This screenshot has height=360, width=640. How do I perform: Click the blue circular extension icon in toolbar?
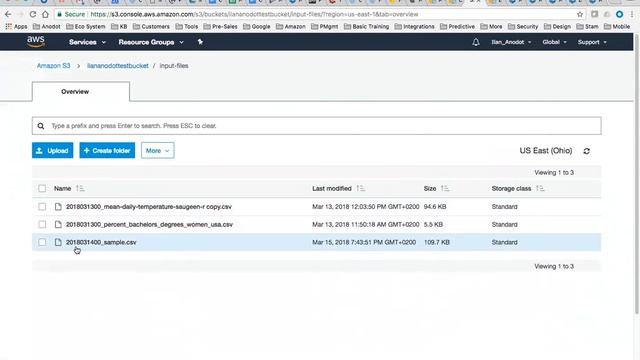(x=620, y=14)
